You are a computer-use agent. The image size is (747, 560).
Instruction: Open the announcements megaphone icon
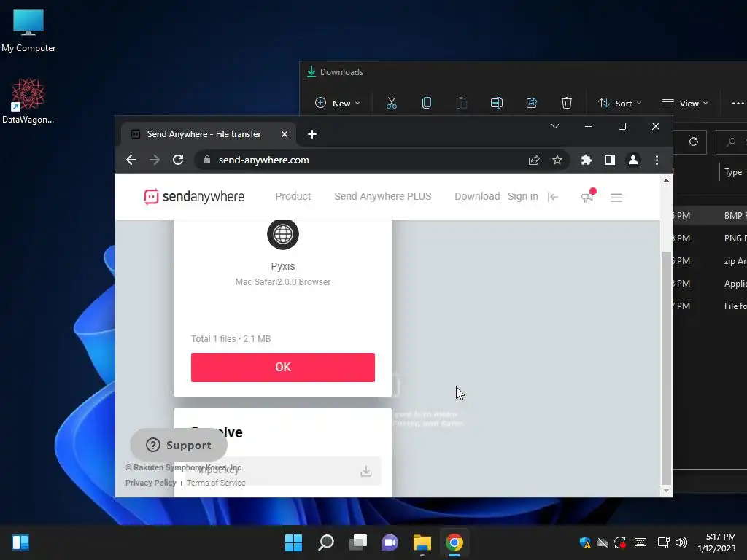587,196
